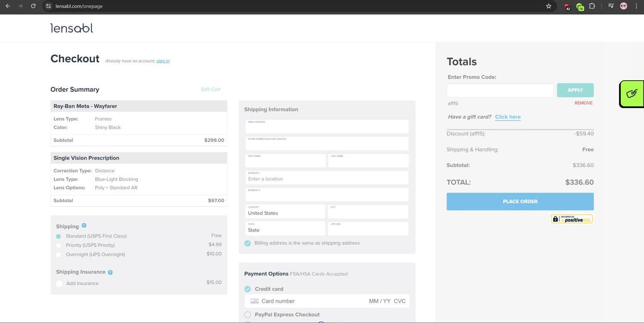Open the green extension with badge 10
Screen dimensions: 644x323
580,6
